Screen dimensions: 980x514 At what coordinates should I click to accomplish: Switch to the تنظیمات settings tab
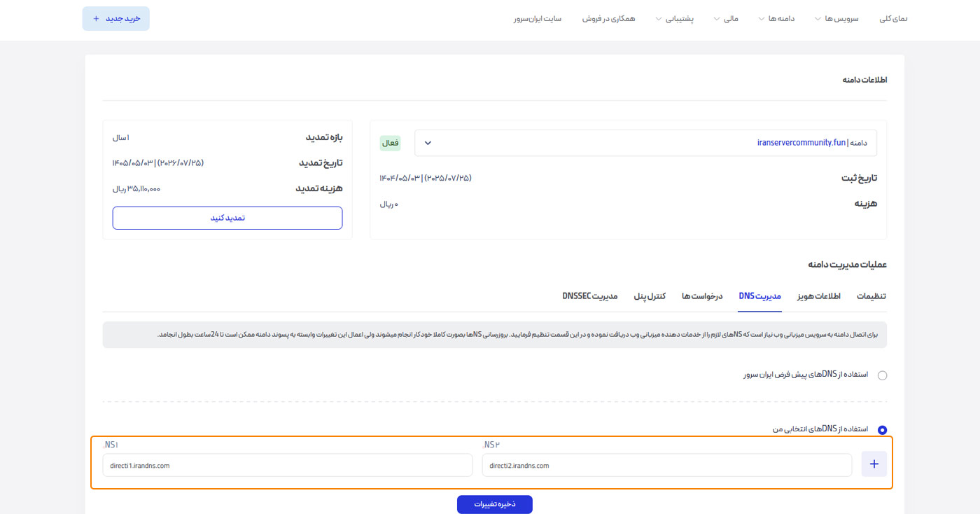871,296
